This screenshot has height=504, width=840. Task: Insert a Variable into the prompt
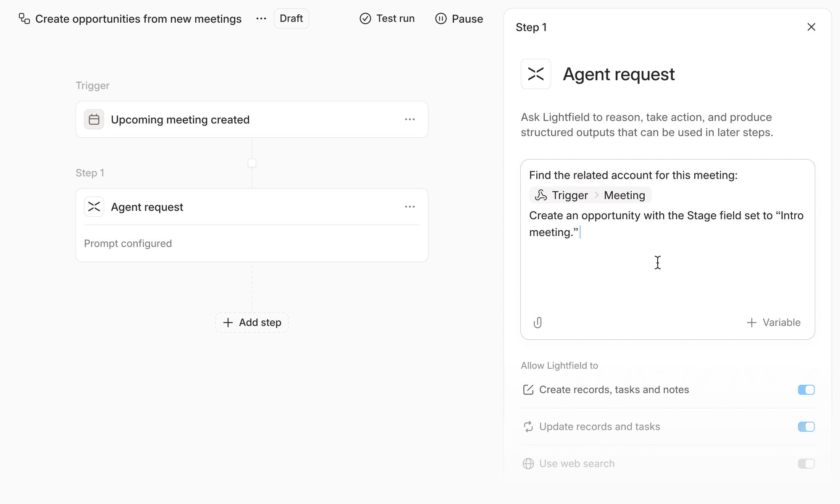tap(774, 323)
